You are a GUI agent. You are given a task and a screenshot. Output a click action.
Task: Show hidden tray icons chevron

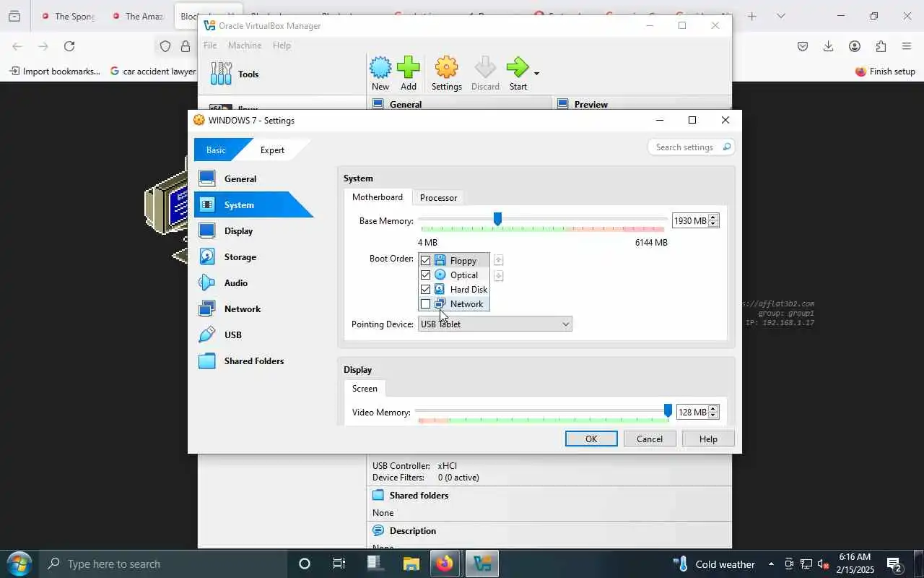(771, 564)
